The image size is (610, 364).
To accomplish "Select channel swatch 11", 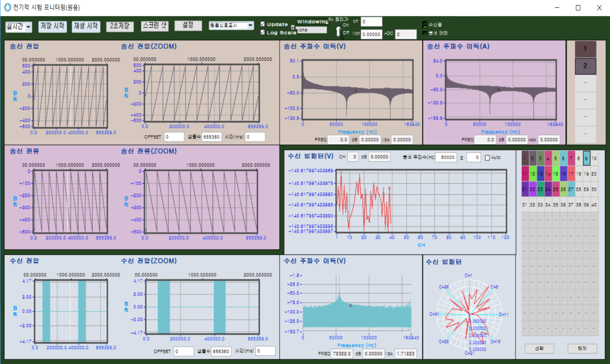I will point(525,174).
